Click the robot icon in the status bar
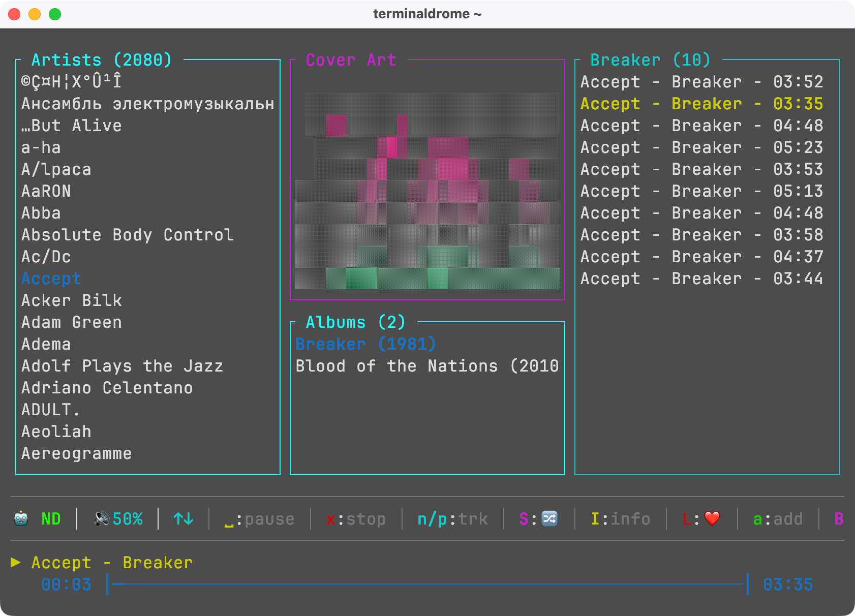Screen dimensions: 855x616 [21, 519]
